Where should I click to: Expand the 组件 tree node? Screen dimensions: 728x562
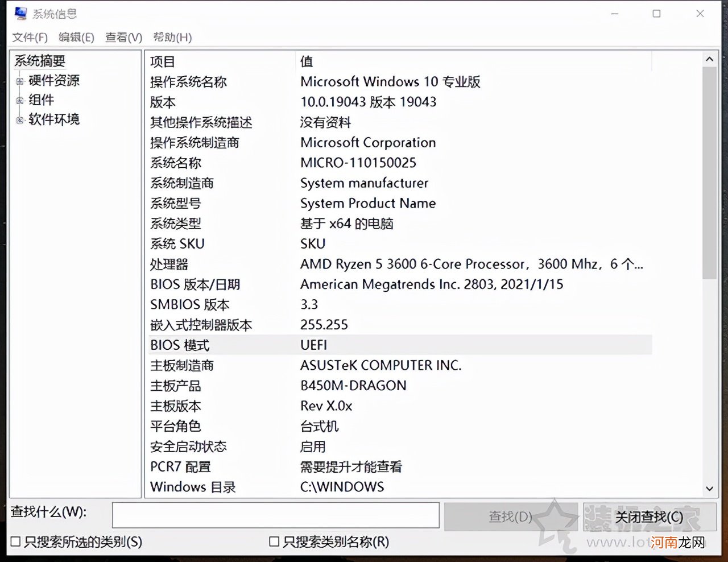coord(20,101)
